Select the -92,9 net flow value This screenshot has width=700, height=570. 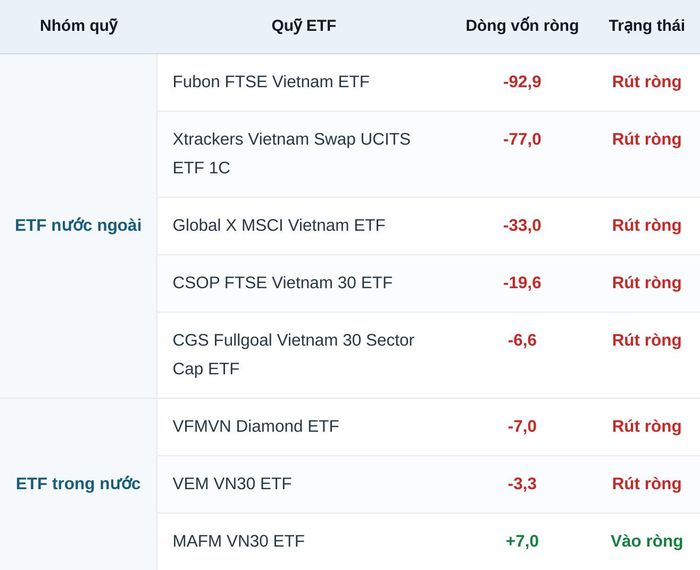[522, 82]
